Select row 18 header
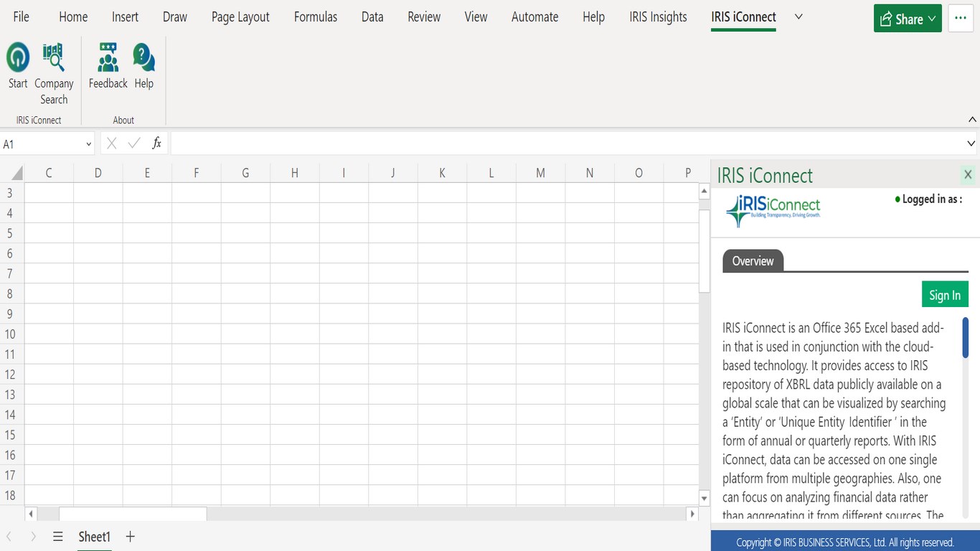This screenshot has width=980, height=551. [x=11, y=495]
